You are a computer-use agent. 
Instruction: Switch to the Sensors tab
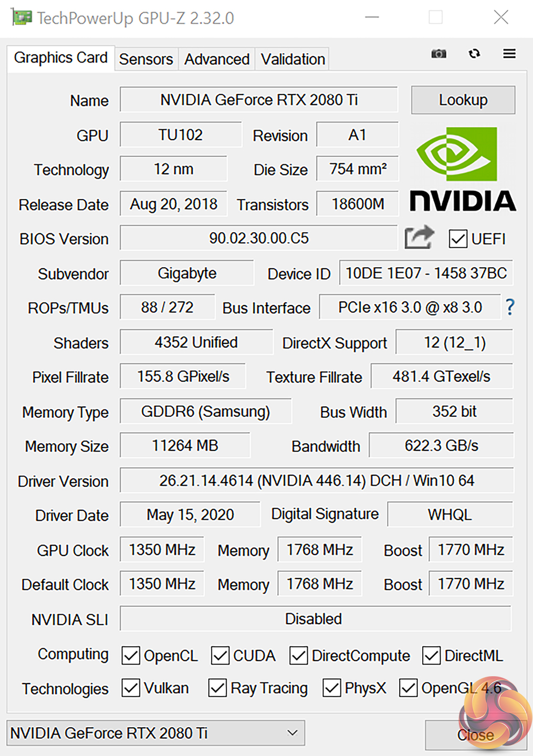click(x=146, y=59)
